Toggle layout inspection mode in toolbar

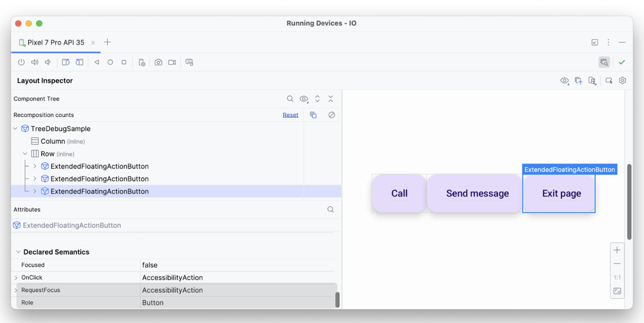coord(604,62)
